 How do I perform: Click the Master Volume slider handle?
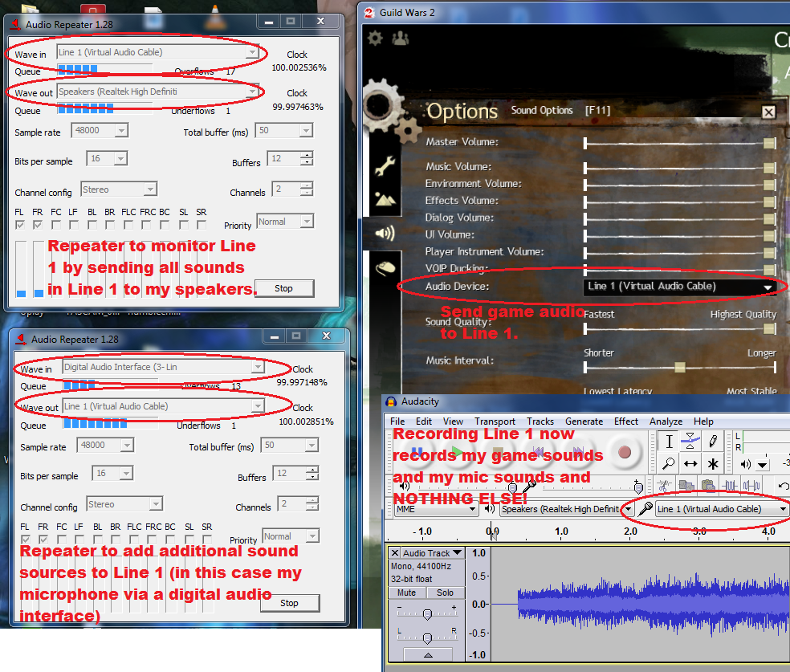pyautogui.click(x=769, y=144)
